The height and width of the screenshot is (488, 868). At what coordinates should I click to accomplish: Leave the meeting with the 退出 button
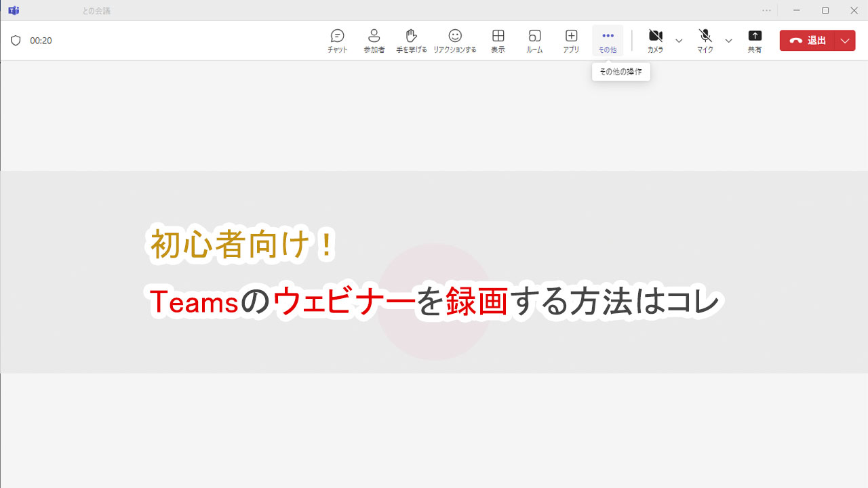[x=809, y=40]
